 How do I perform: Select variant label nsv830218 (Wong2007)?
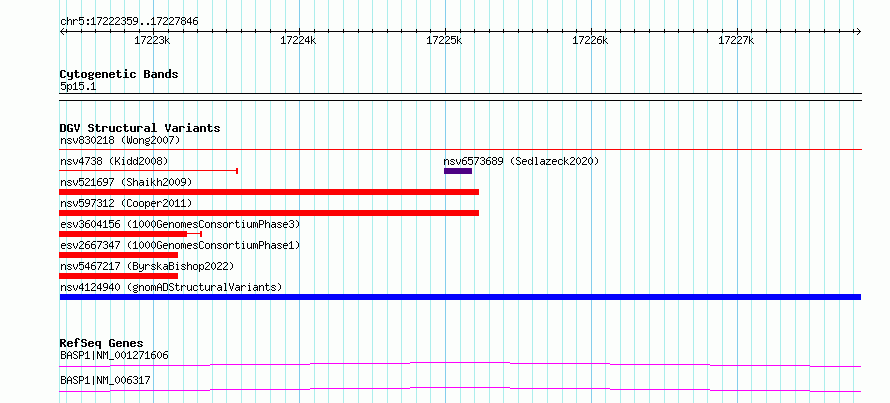120,140
